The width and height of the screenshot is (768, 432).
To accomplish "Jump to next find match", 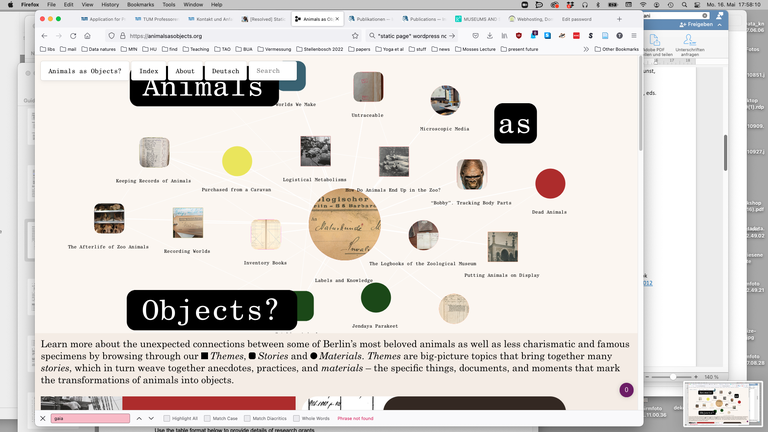I will tap(151, 418).
